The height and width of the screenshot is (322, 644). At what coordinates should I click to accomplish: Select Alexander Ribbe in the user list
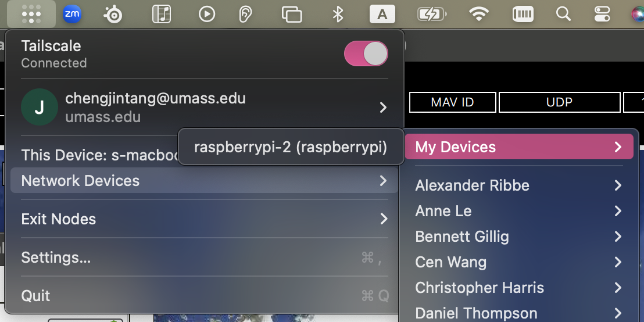tap(519, 185)
